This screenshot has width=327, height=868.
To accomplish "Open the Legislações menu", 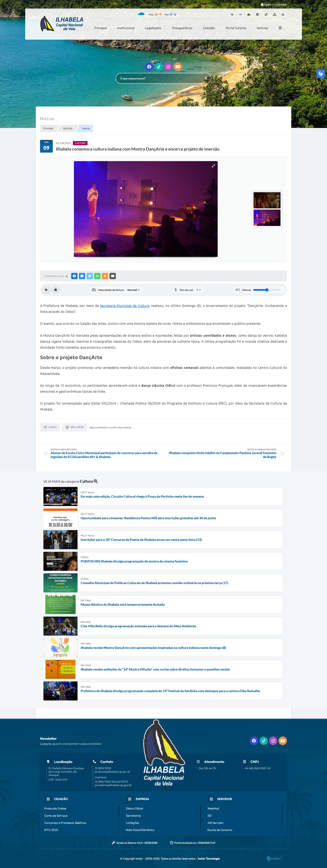I will tap(153, 28).
